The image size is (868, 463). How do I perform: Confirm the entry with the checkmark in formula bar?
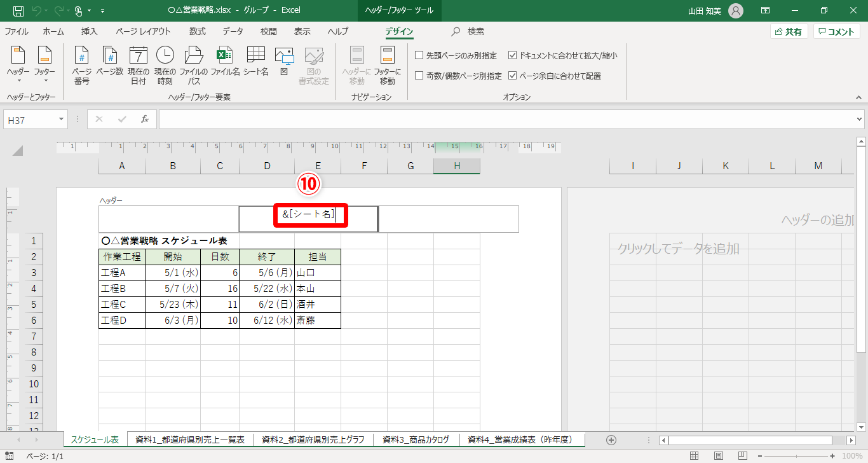point(122,119)
